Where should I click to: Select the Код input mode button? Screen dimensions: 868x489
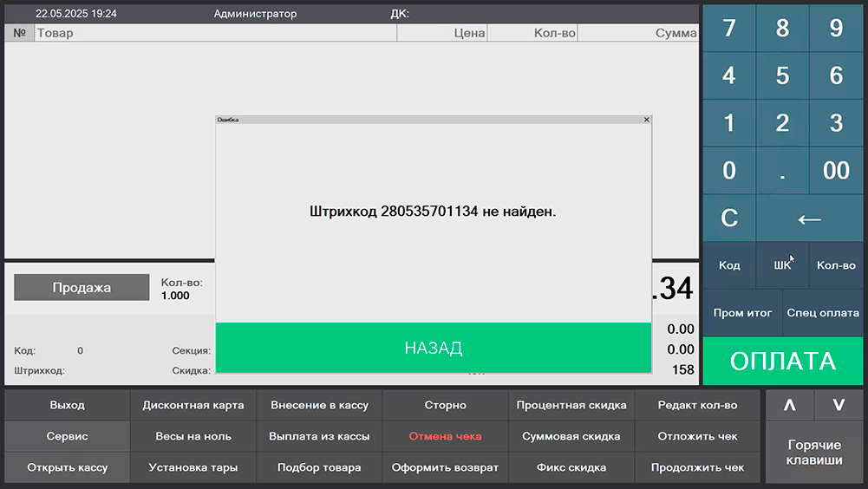pyautogui.click(x=729, y=265)
